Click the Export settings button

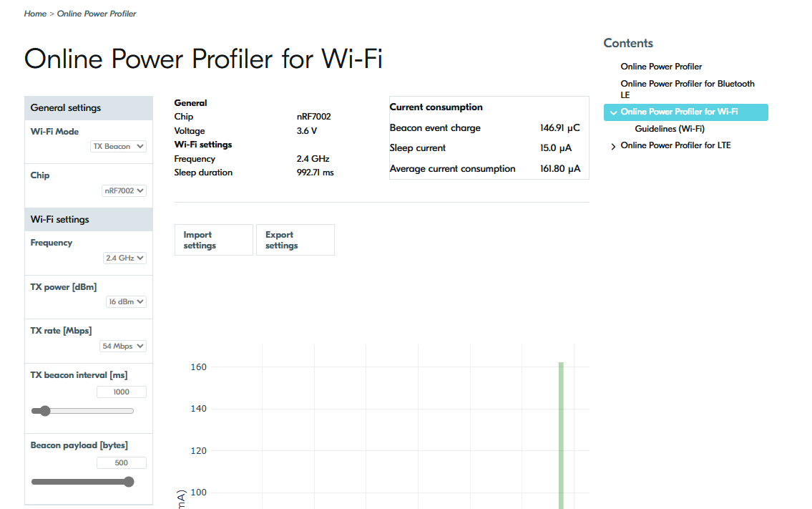tap(295, 239)
